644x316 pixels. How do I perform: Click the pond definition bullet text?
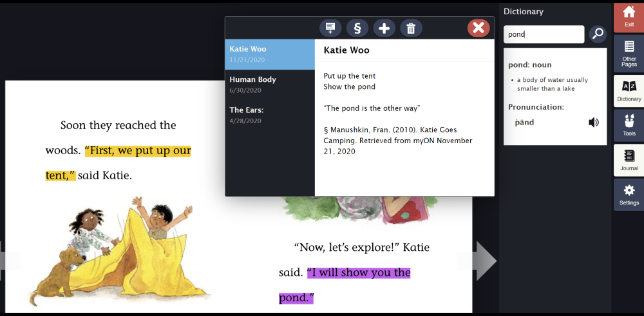pos(552,84)
